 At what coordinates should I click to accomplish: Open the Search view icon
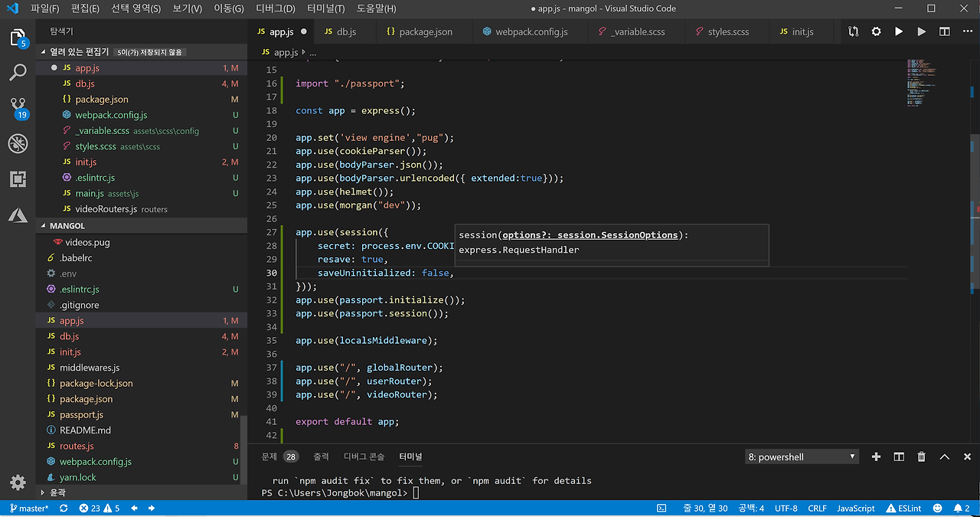18,73
